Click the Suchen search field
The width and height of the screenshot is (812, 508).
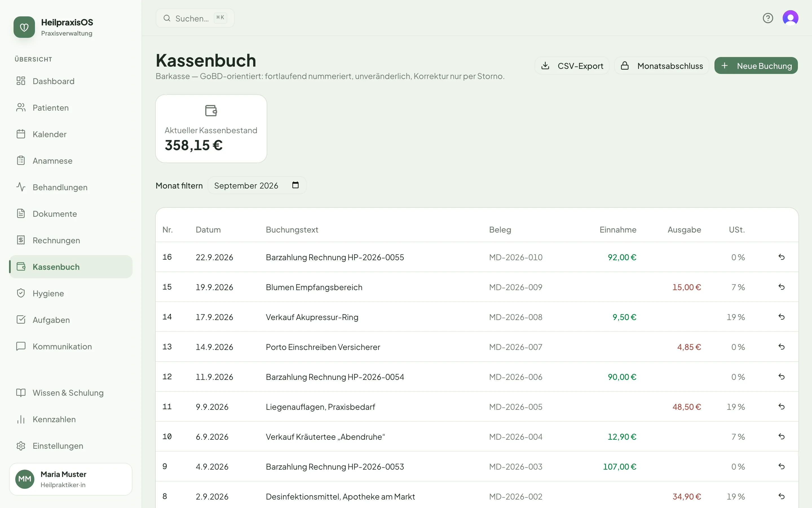point(195,18)
